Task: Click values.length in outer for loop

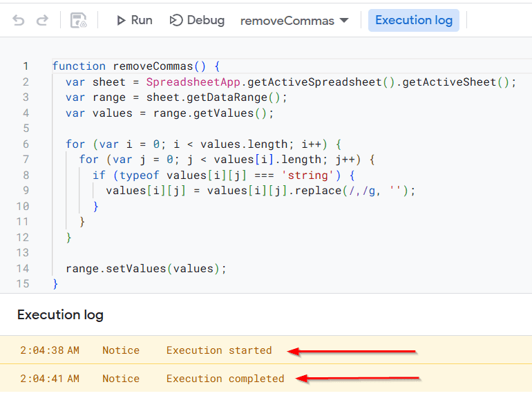Action: coord(244,144)
